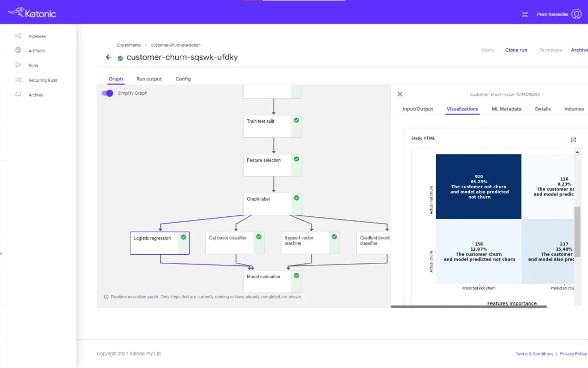Image resolution: width=588 pixels, height=368 pixels.
Task: Toggle the Simplify Graph switch
Action: [x=107, y=93]
